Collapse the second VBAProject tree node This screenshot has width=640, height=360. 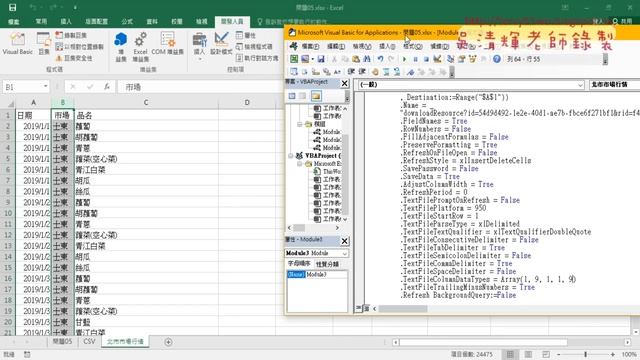tap(291, 156)
